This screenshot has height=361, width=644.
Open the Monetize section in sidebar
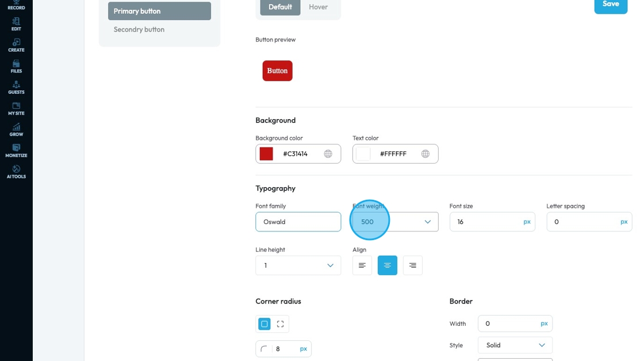pos(16,151)
